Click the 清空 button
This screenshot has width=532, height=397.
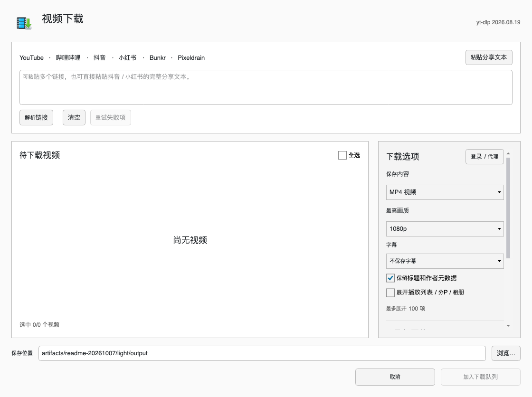[x=74, y=117]
